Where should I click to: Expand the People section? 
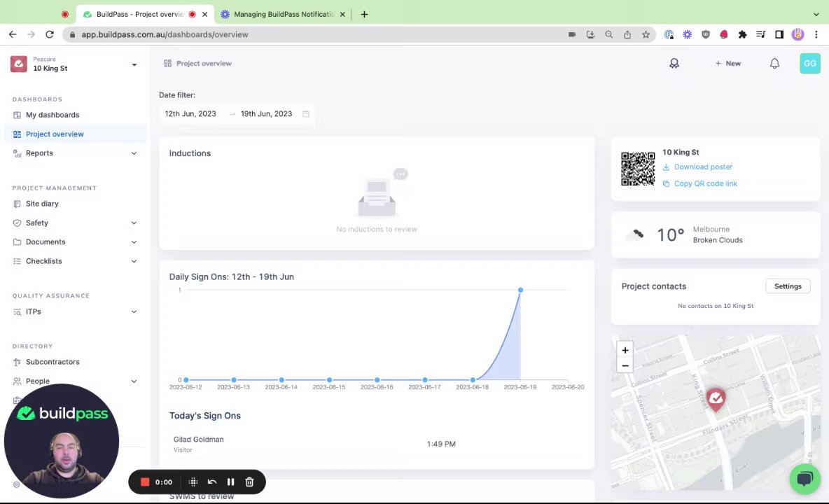[x=134, y=381]
